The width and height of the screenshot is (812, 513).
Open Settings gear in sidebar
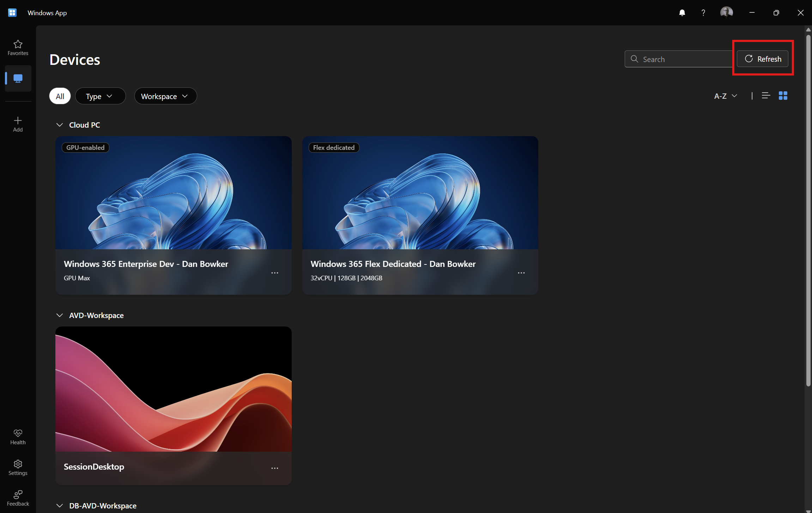[18, 468]
